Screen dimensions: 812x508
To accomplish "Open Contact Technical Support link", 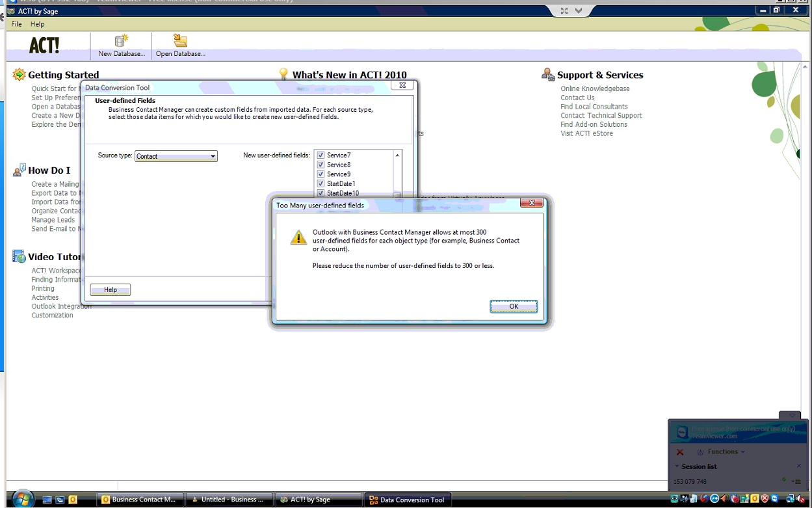I will coord(601,116).
